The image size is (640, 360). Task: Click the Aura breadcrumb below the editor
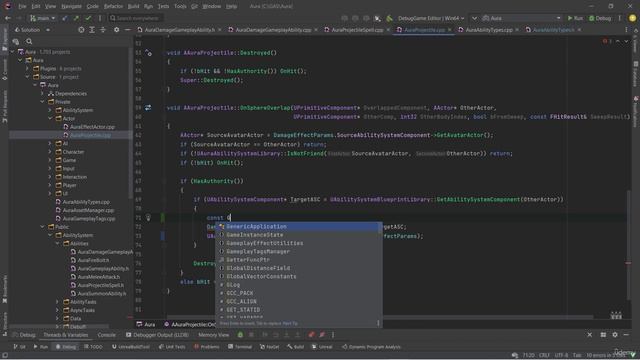146,324
